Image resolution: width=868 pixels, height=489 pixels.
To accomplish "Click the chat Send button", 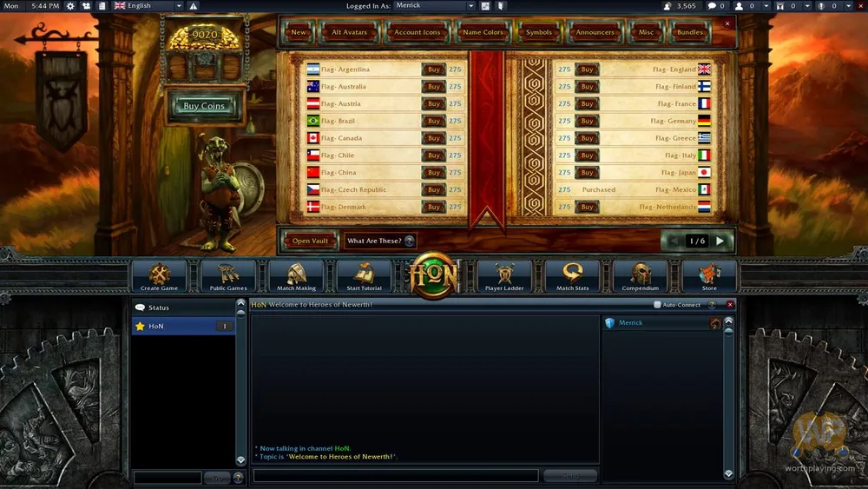I will tap(571, 476).
